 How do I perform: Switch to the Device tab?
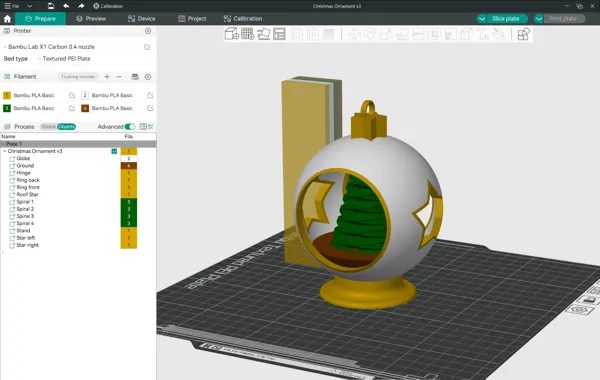[x=142, y=18]
